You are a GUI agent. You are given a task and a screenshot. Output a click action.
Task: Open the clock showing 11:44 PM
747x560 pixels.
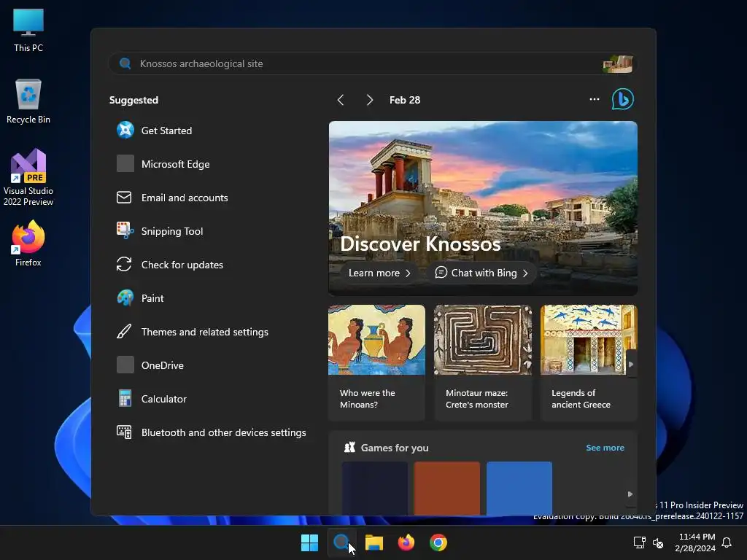(x=695, y=542)
